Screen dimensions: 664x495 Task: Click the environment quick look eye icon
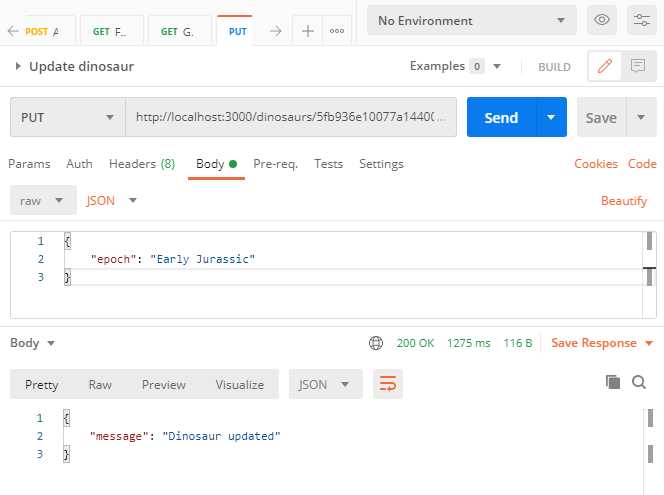(x=601, y=20)
